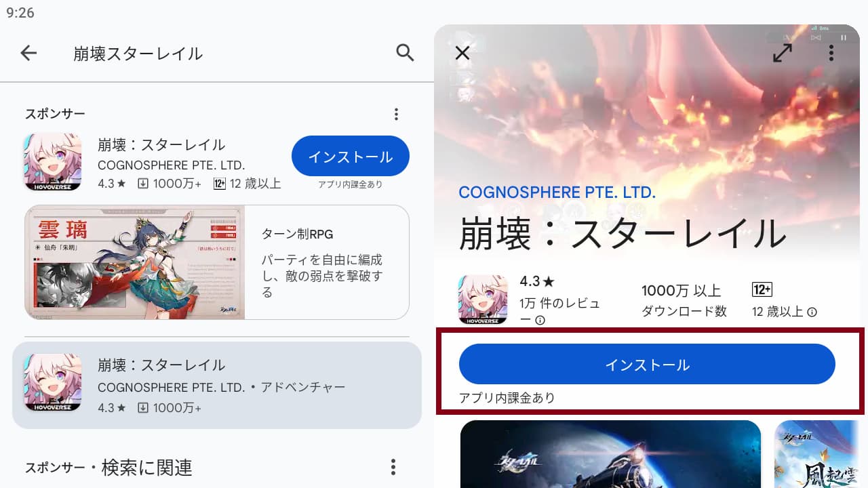Go back using the left arrow
Screen dimensions: 868x488
click(28, 53)
